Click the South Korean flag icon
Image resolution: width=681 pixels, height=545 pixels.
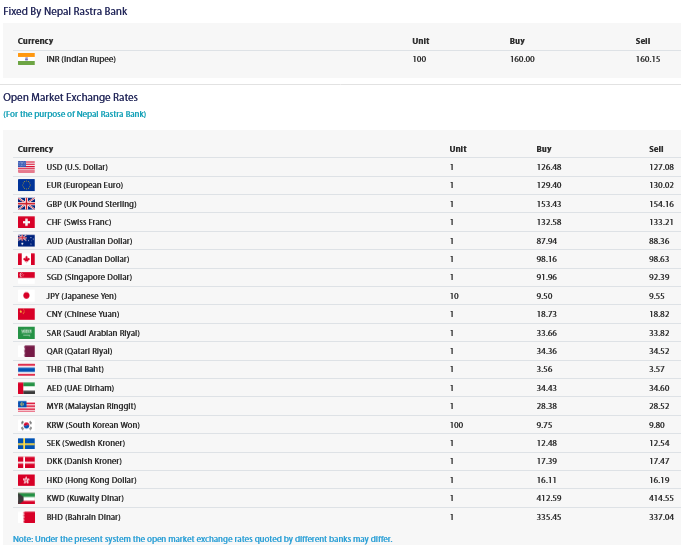[x=26, y=425]
